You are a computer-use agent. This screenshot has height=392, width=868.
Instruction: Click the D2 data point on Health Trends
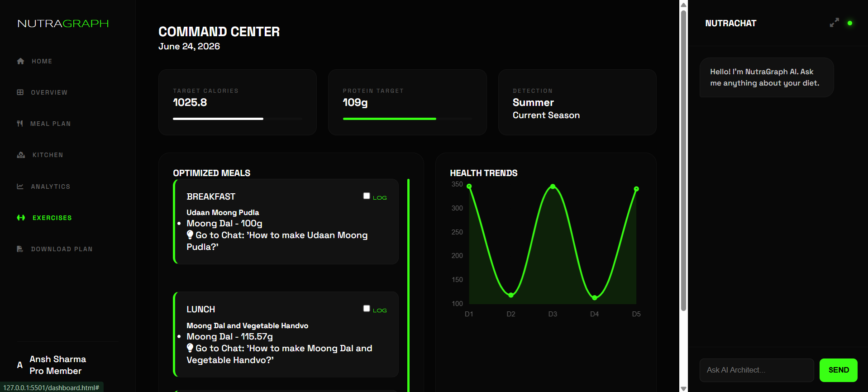511,295
